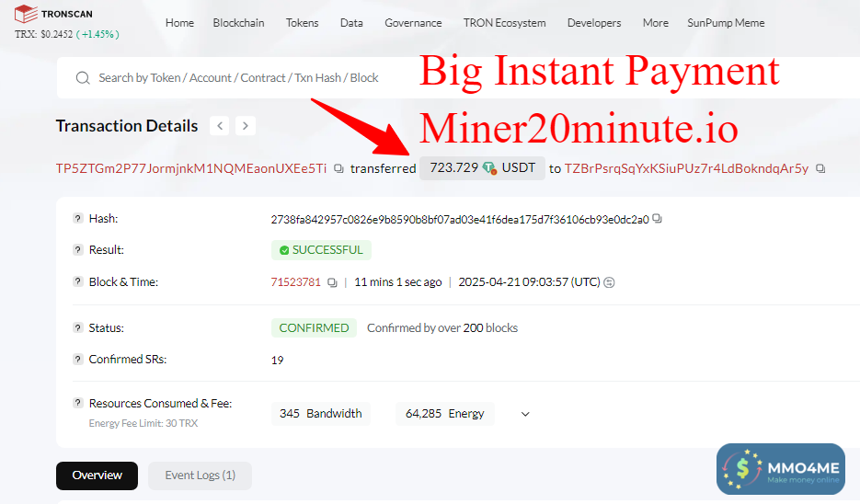Copy block number 71523781
This screenshot has width=860, height=504.
332,282
